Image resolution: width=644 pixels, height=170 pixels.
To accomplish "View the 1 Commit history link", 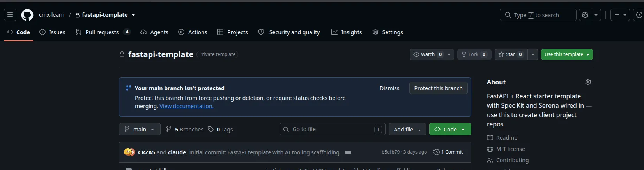I will coord(448,152).
